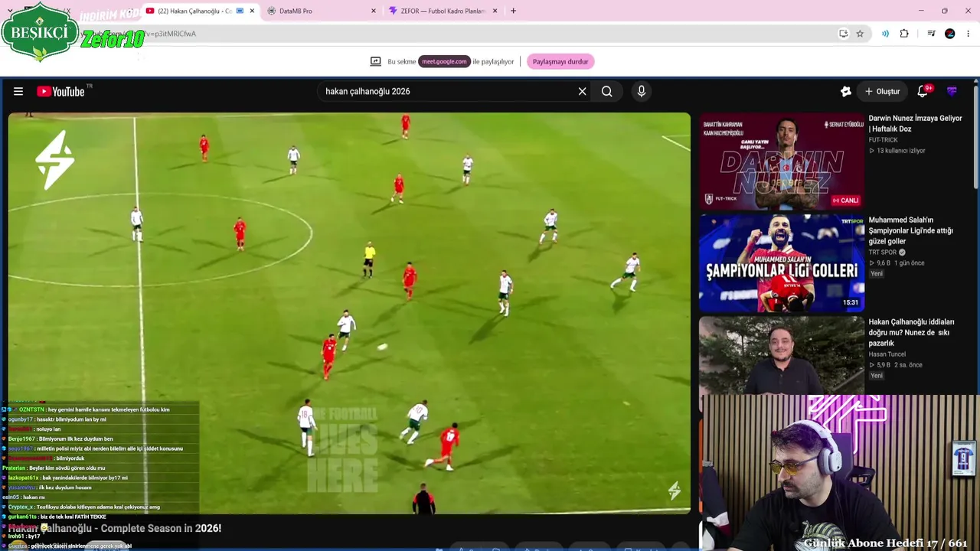Click the Oluştur create button
980x551 pixels.
[x=882, y=92]
